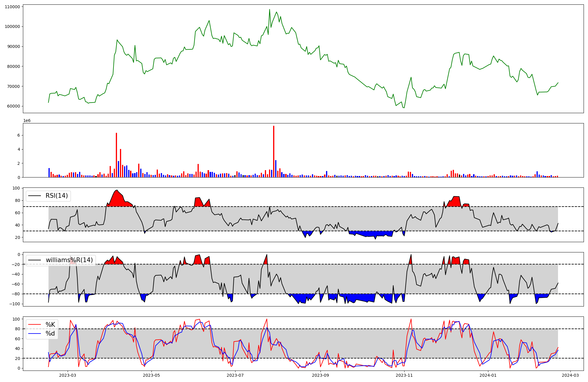Viewport: 588px width, 382px height.
Task: Click the 2024-03 date axis label
Action: coord(570,375)
